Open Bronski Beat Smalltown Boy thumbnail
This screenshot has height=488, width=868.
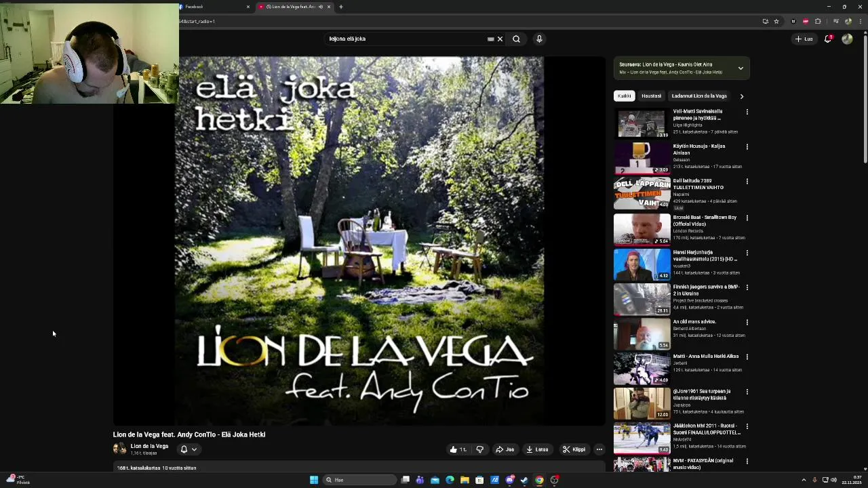642,229
